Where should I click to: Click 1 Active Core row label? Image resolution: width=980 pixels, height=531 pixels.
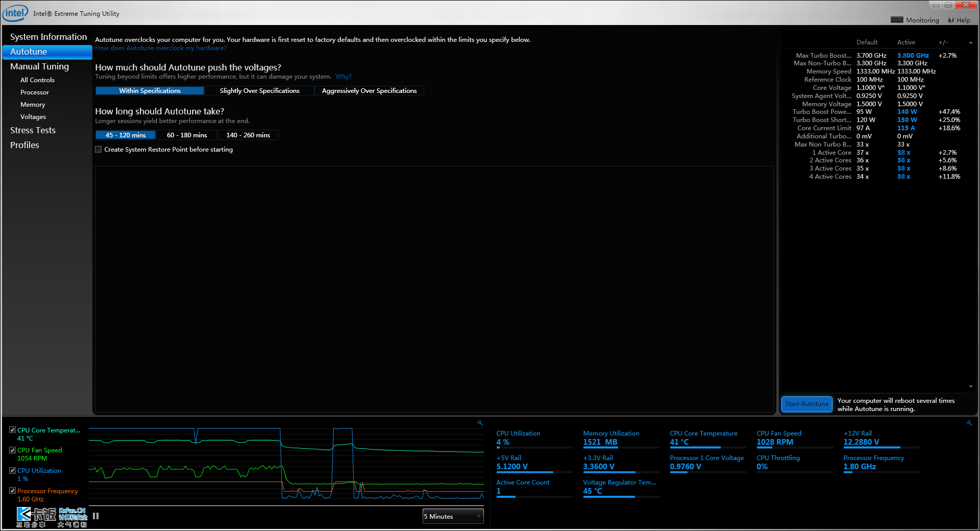click(831, 153)
